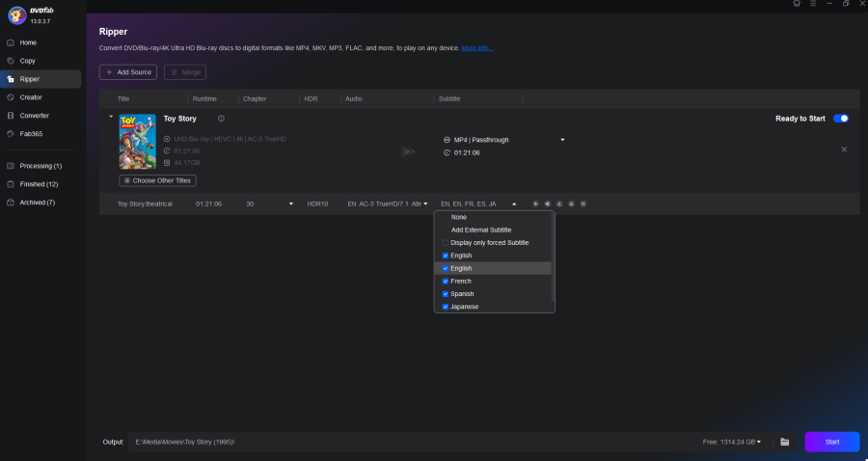
Task: Click the subtitle list scrollbar
Action: [553, 257]
